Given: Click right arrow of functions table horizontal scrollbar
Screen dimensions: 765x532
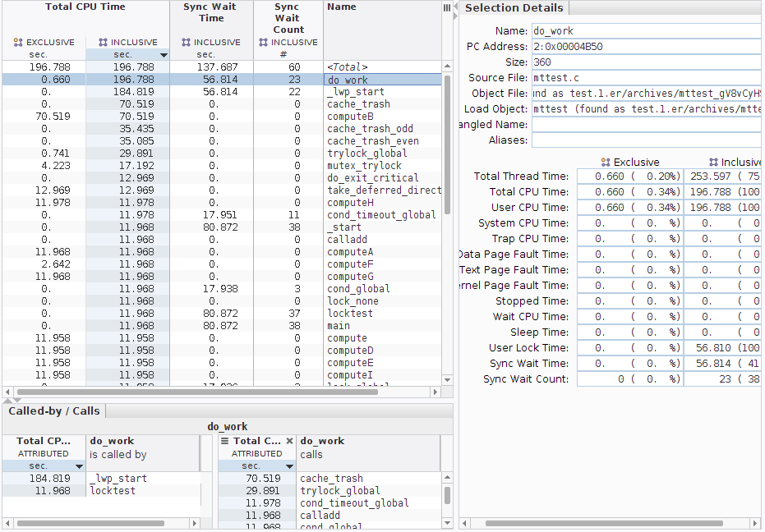Looking at the screenshot, I should point(435,392).
